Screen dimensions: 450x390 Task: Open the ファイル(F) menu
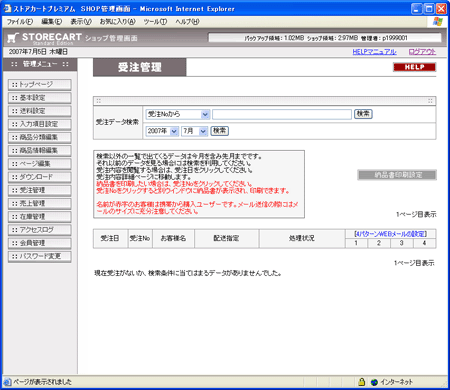[x=20, y=22]
